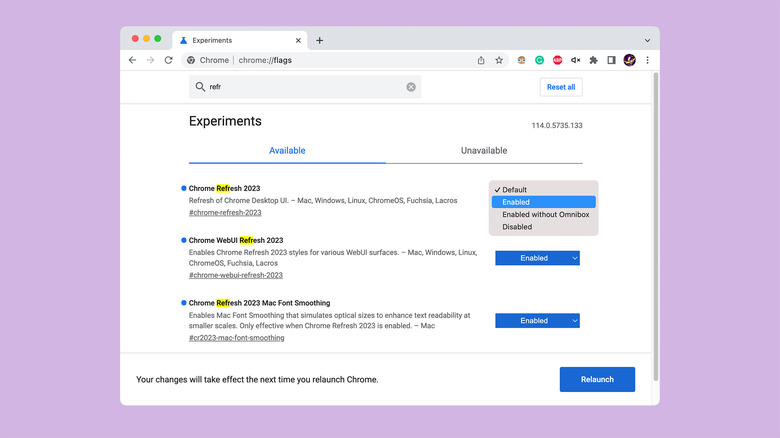The height and width of the screenshot is (438, 780).
Task: Click the blue dot beside Chrome WebUI Refresh 2023
Action: point(184,240)
